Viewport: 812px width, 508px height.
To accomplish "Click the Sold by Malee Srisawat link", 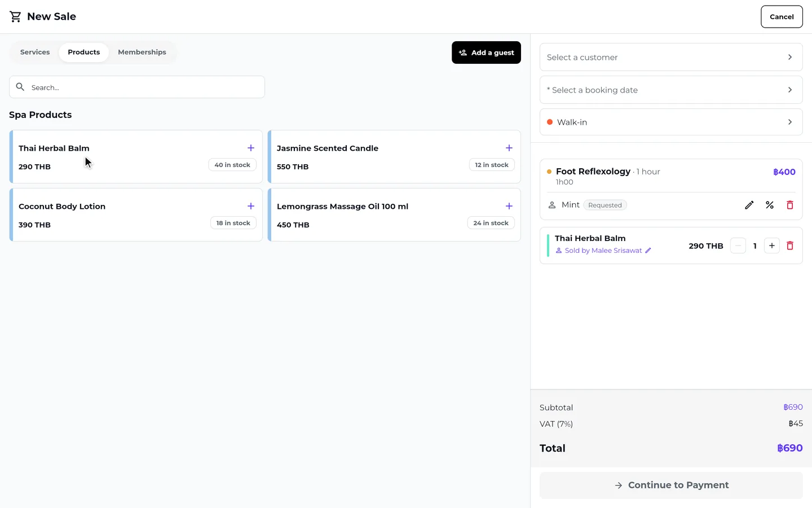I will 603,251.
